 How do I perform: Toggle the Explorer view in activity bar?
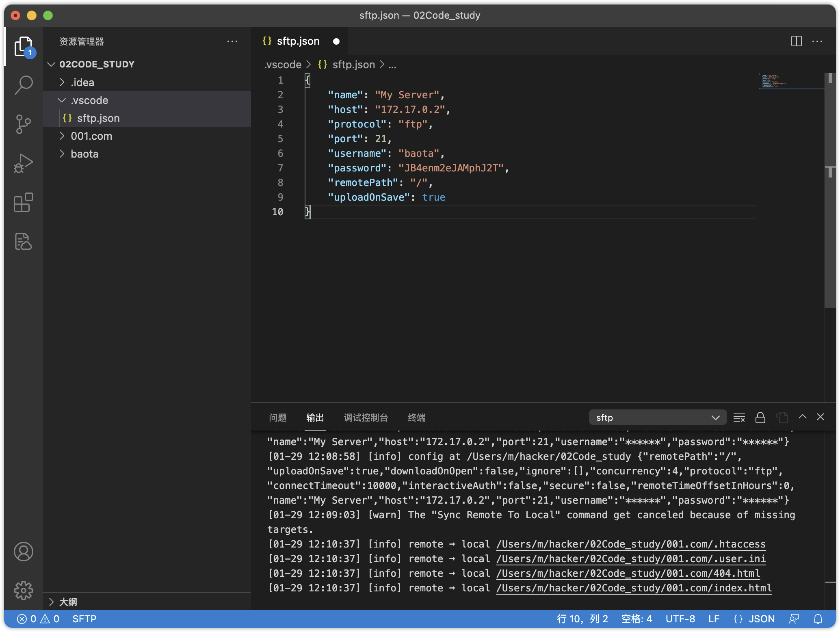coord(24,46)
